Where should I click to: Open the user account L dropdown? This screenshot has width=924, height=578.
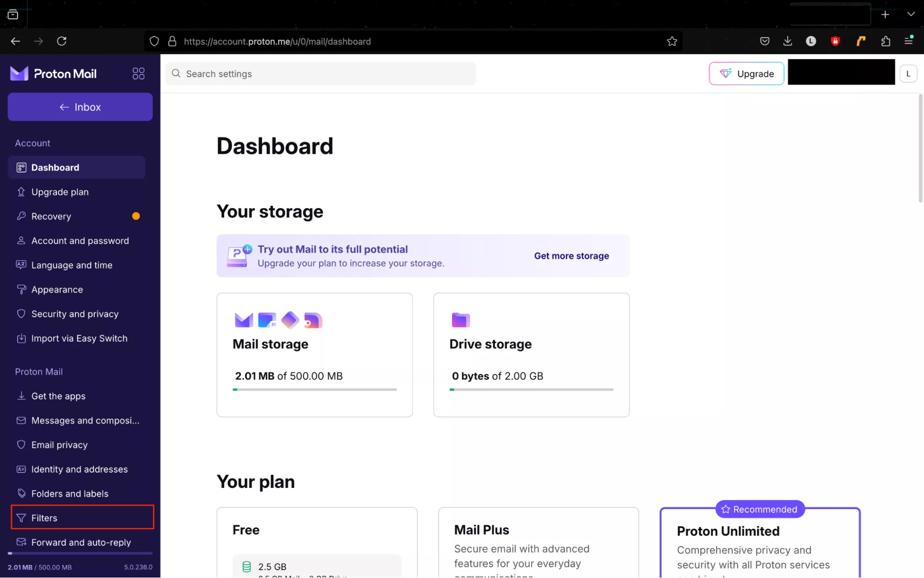click(x=908, y=74)
